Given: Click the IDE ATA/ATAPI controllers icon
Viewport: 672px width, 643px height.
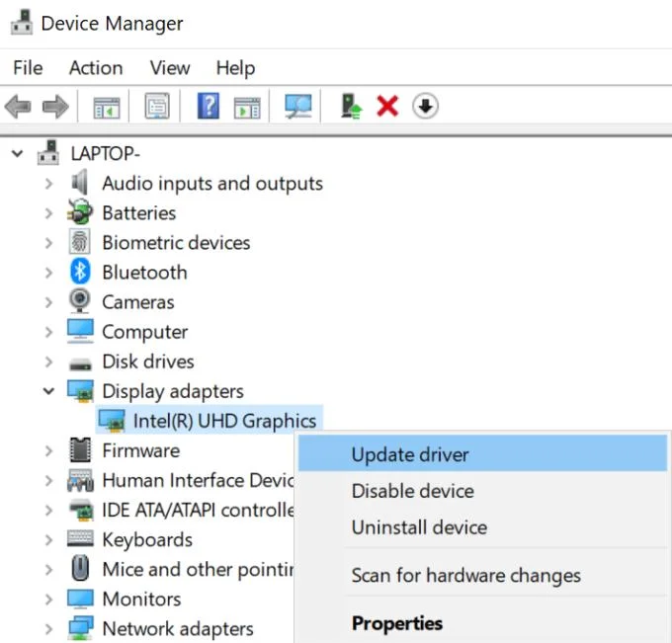Looking at the screenshot, I should point(81,510).
